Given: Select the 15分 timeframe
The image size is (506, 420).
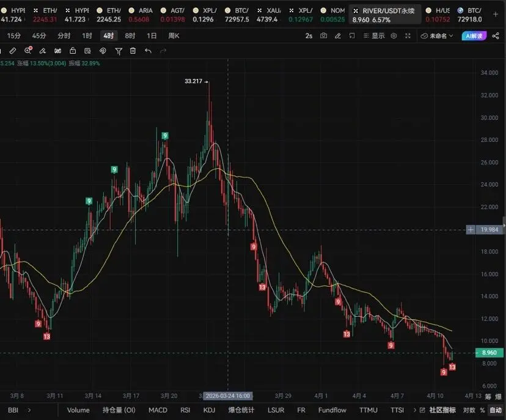Looking at the screenshot, I should click(14, 36).
